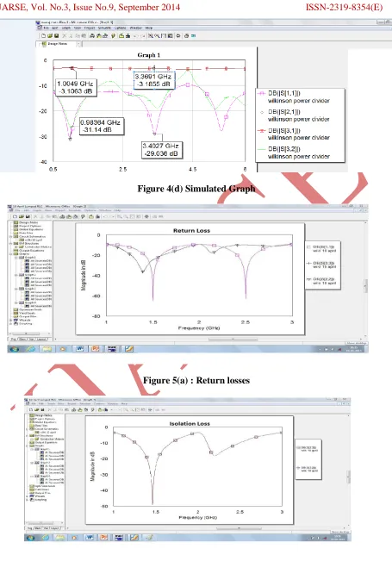Click Word icon on Isolation Loss window taskbar
392x561 pixels.
90,538
